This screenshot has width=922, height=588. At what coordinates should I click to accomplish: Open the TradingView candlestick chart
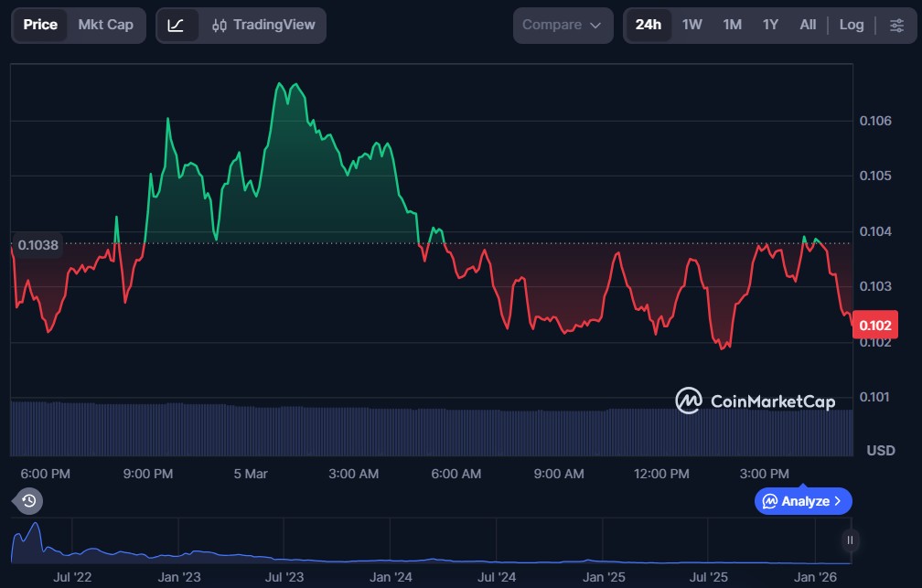point(262,26)
